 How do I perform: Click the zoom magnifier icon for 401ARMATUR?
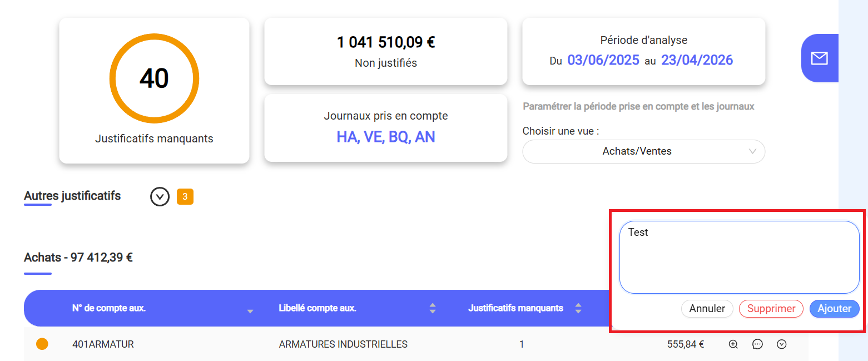coord(733,344)
